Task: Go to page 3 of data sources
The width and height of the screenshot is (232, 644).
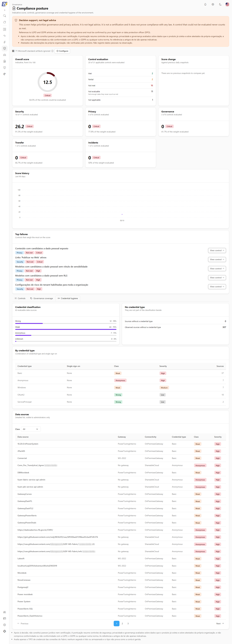Action: [128, 624]
